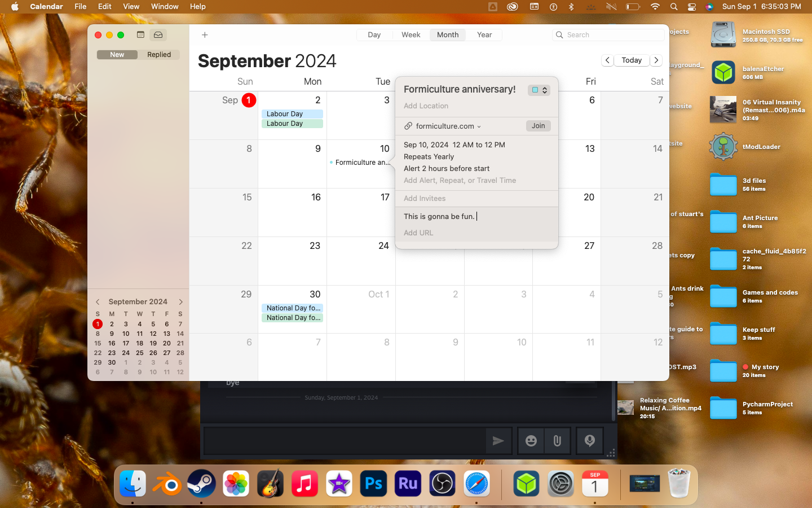Open System Settings from the Dock

click(561, 484)
